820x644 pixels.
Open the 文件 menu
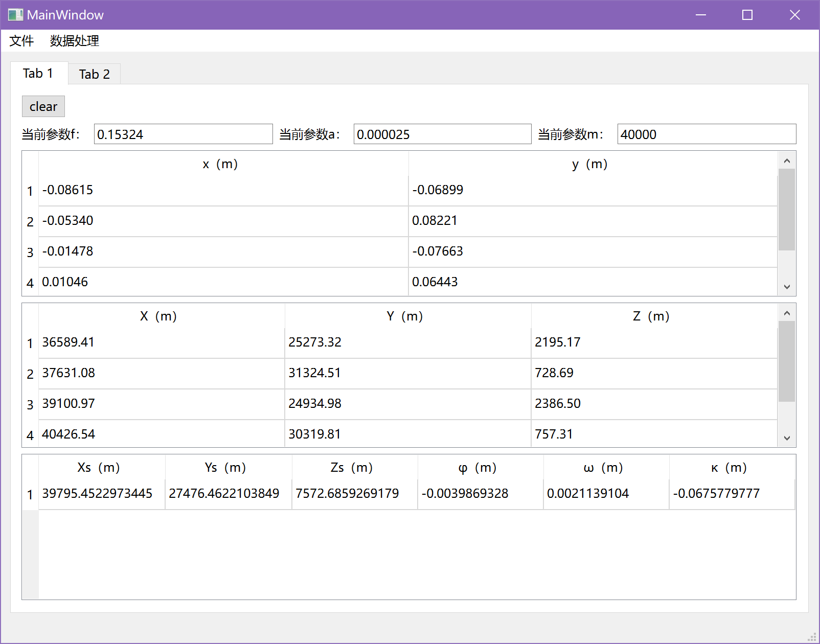pyautogui.click(x=21, y=41)
